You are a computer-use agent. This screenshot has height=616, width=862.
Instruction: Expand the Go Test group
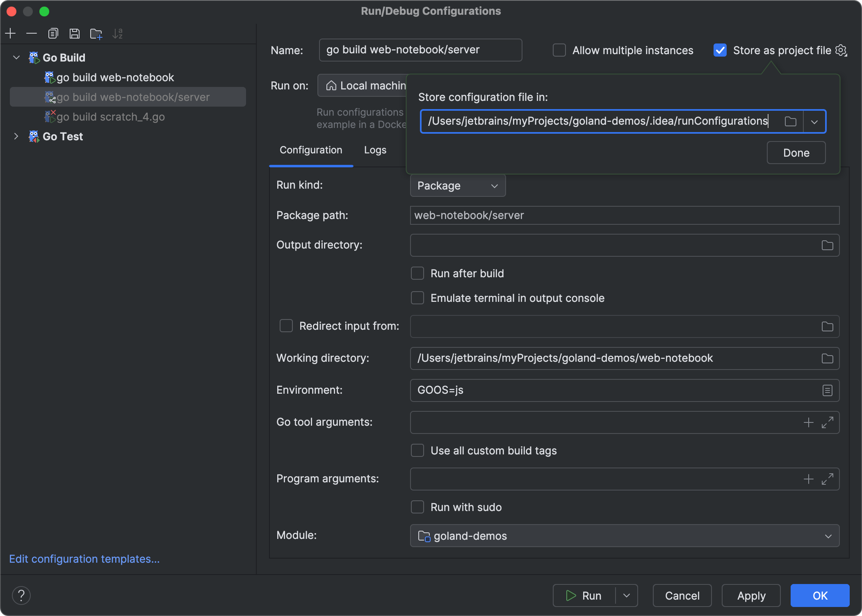[16, 136]
